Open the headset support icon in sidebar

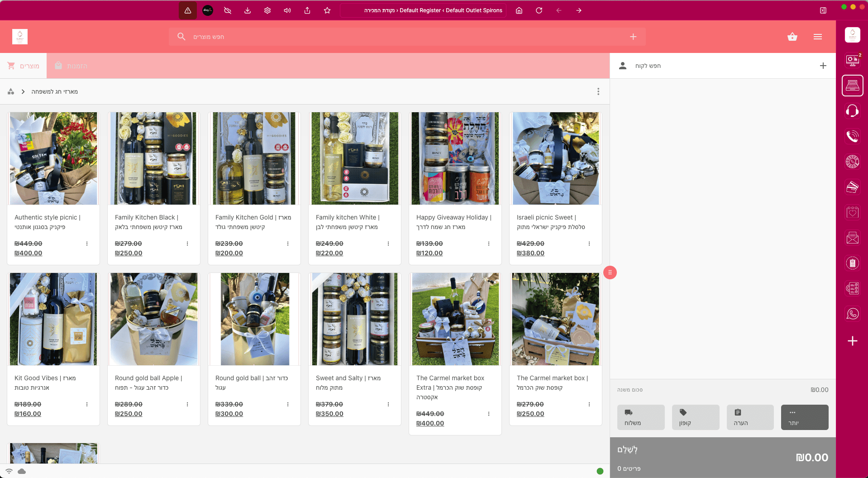852,111
